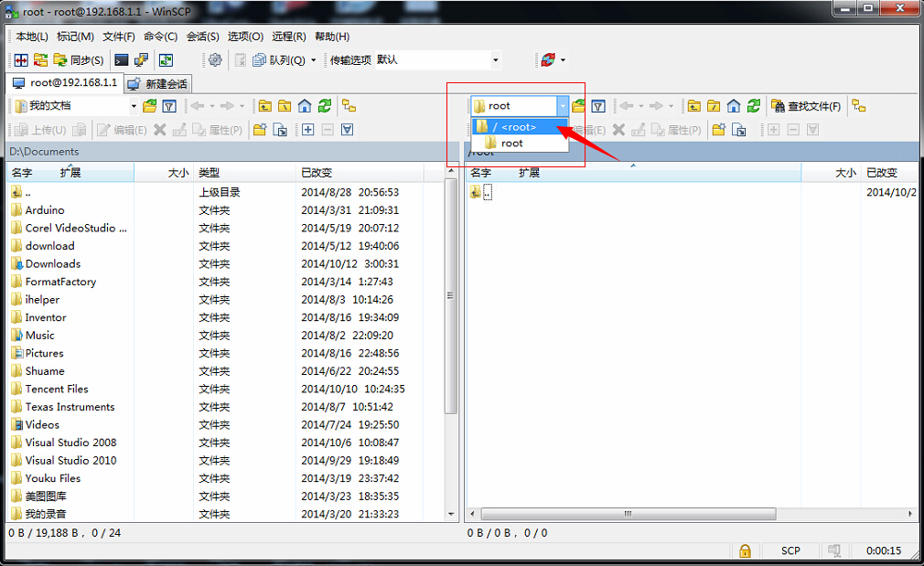924x566 pixels.
Task: Click the 查找文件(F) find files button
Action: coord(806,106)
